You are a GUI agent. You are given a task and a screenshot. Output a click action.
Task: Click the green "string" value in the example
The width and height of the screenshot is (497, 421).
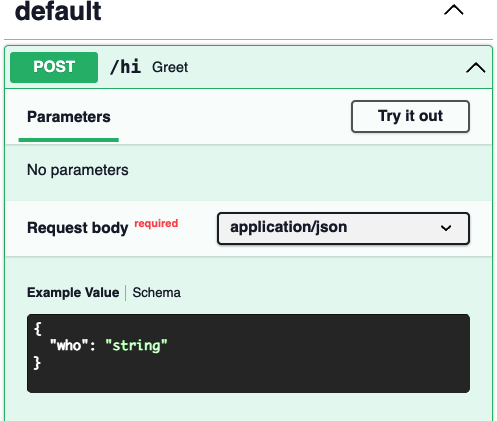coord(136,345)
